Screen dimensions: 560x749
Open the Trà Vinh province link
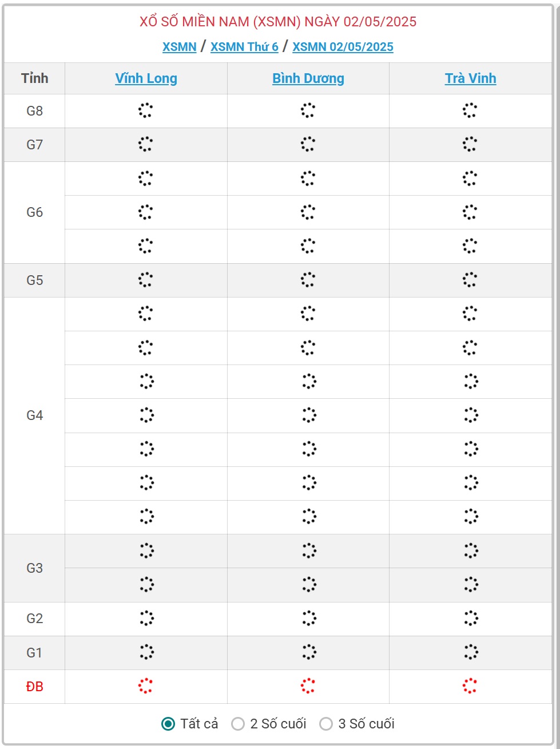coord(470,78)
